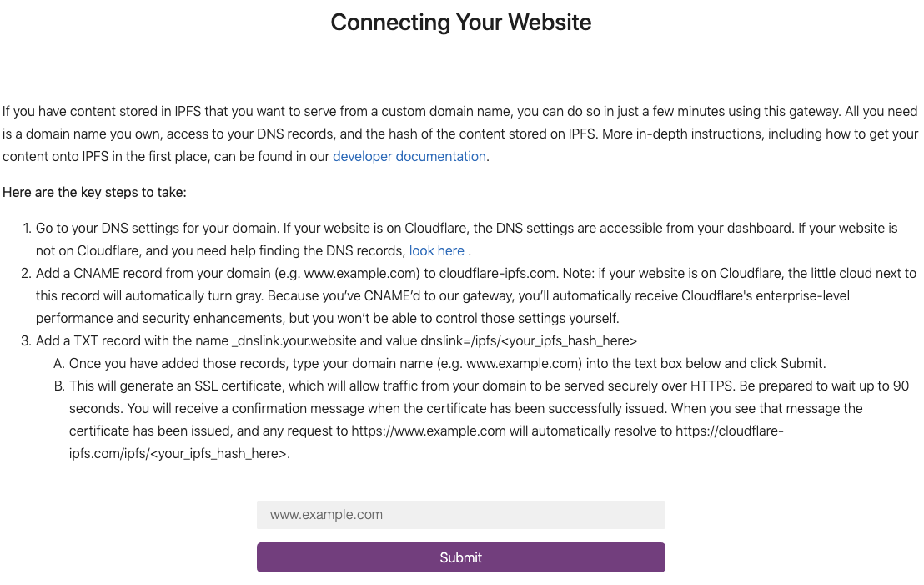Image resolution: width=924 pixels, height=585 pixels.
Task: Click the Submit button label text
Action: tap(460, 557)
